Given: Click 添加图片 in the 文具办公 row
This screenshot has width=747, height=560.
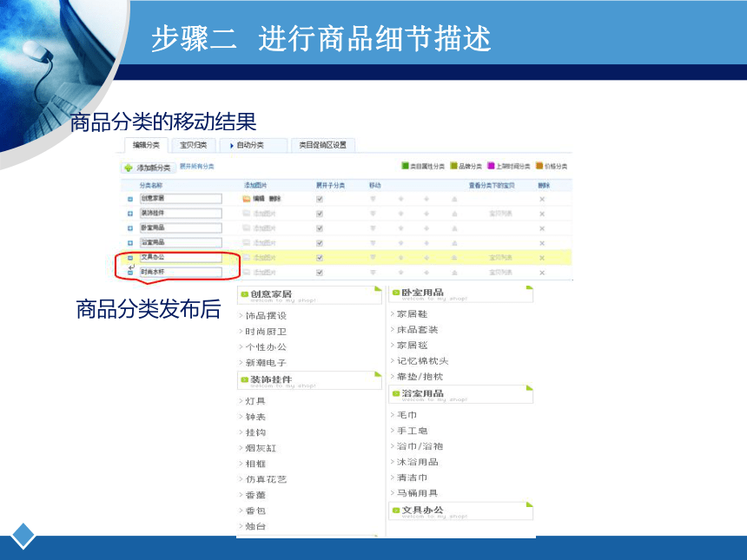Looking at the screenshot, I should click(264, 258).
